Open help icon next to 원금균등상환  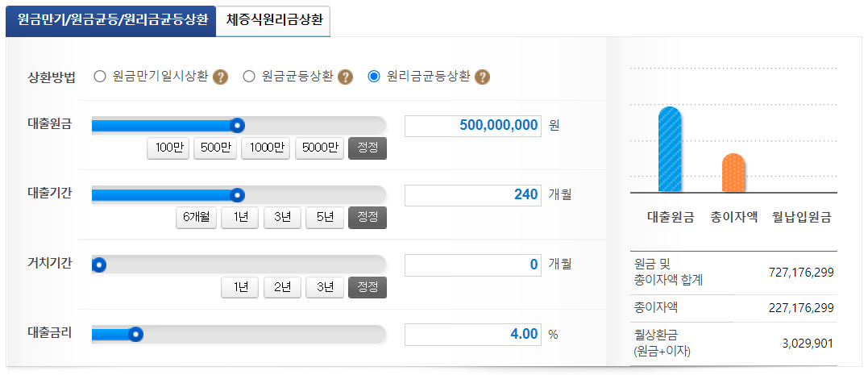click(x=346, y=77)
